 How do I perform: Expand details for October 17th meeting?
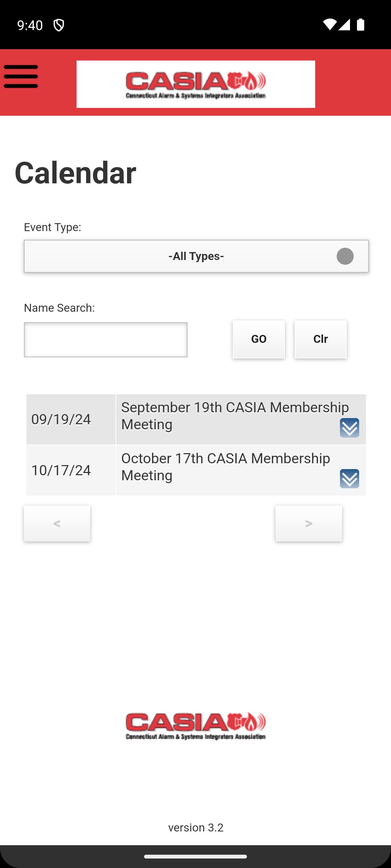349,478
